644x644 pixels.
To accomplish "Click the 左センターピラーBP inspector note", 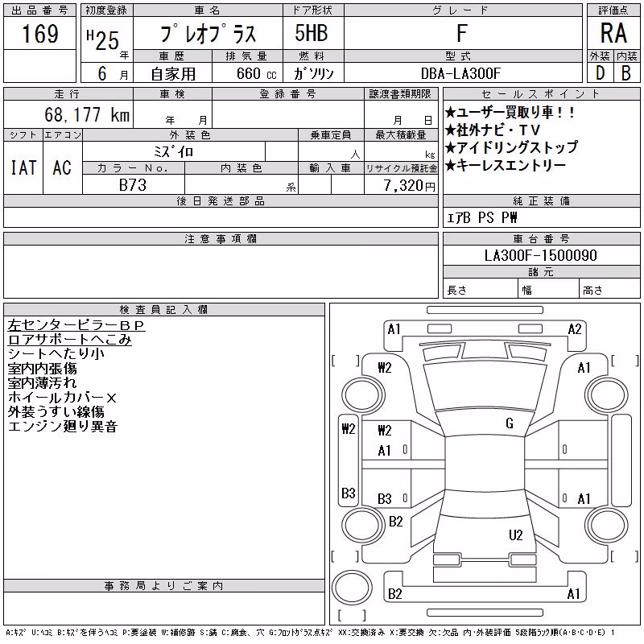I will point(76,325).
